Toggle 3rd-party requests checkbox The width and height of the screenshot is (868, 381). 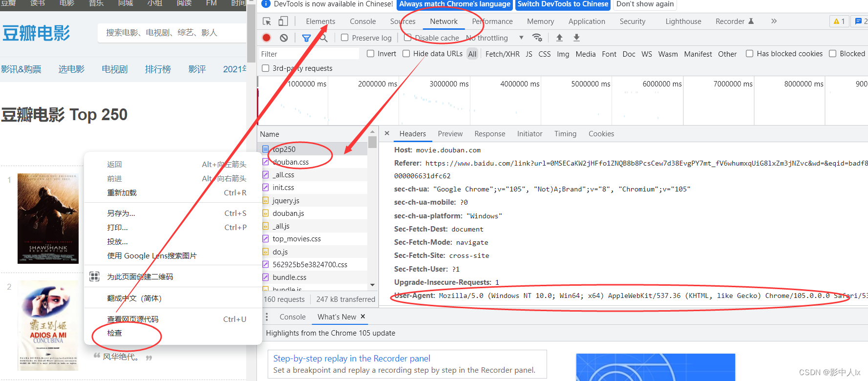266,68
